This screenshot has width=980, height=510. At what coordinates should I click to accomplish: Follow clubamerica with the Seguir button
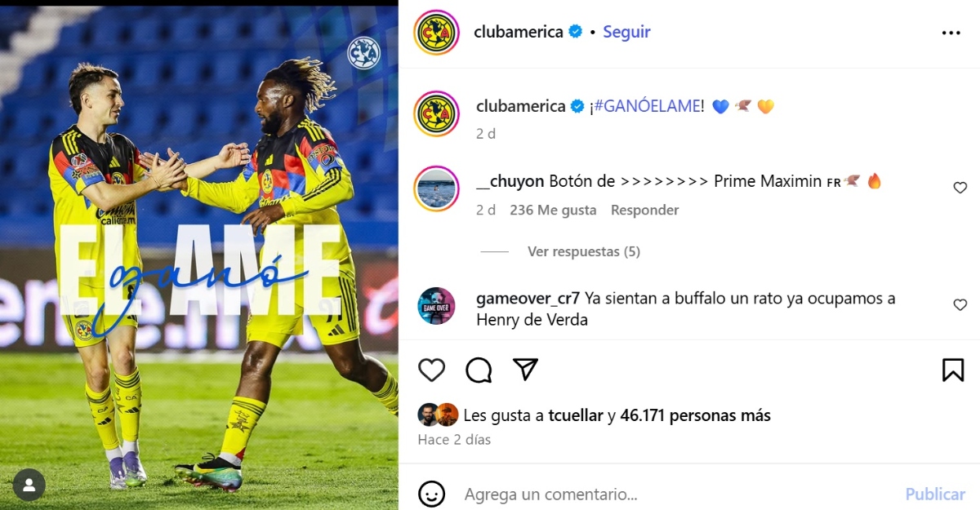(626, 32)
